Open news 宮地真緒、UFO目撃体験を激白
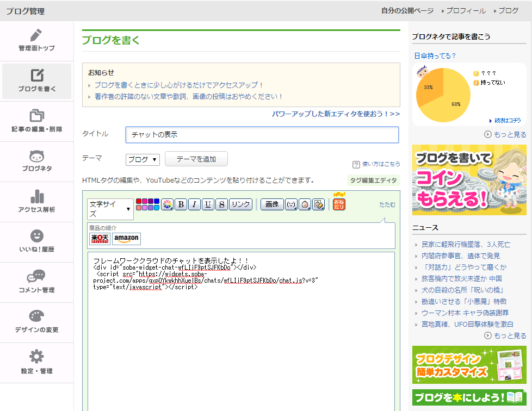The height and width of the screenshot is (411, 532). point(467,324)
